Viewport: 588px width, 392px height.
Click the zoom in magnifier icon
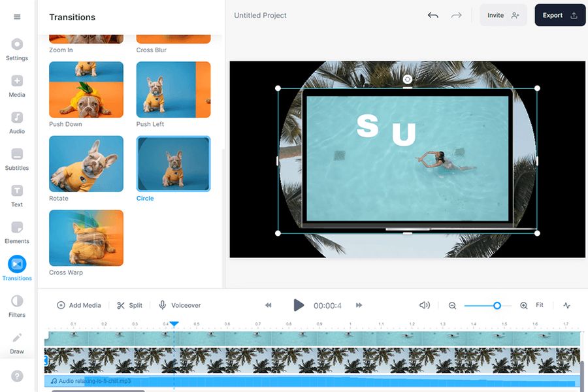tap(523, 305)
